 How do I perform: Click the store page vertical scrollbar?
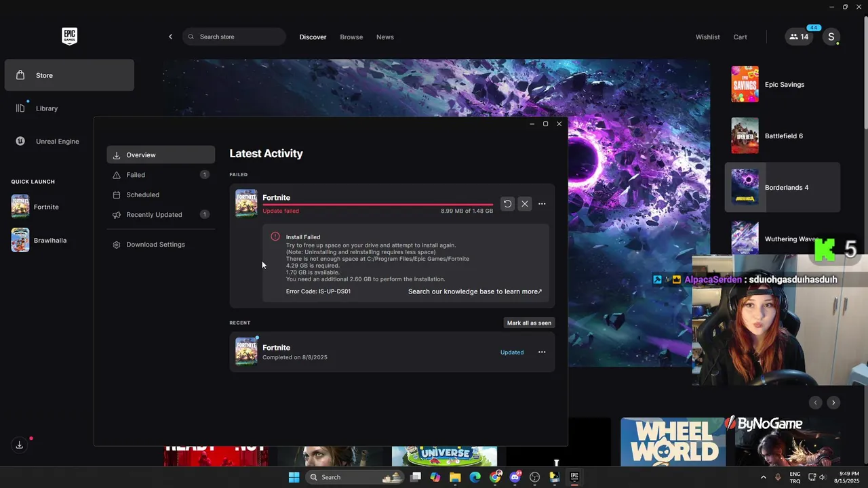pos(865,73)
